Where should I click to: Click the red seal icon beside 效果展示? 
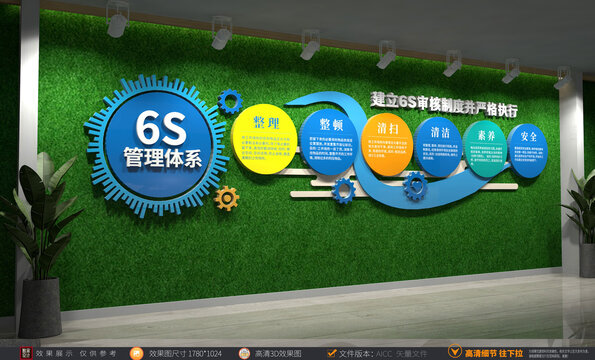26,353
